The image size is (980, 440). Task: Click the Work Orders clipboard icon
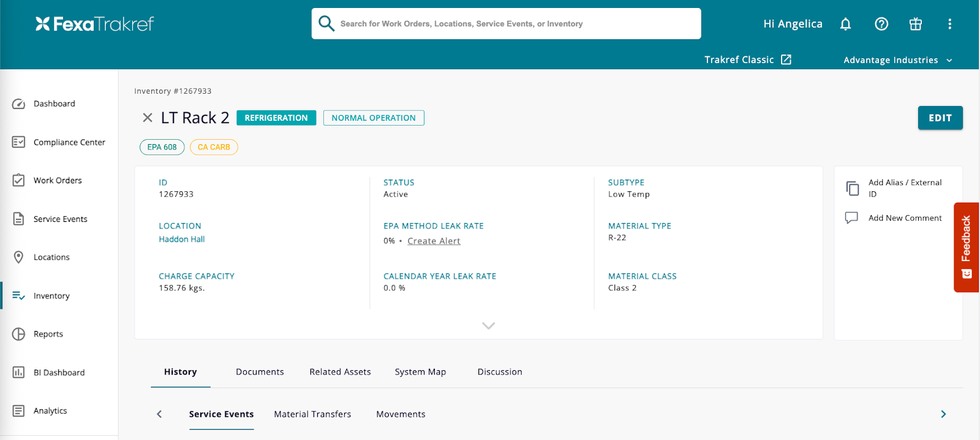pos(18,180)
